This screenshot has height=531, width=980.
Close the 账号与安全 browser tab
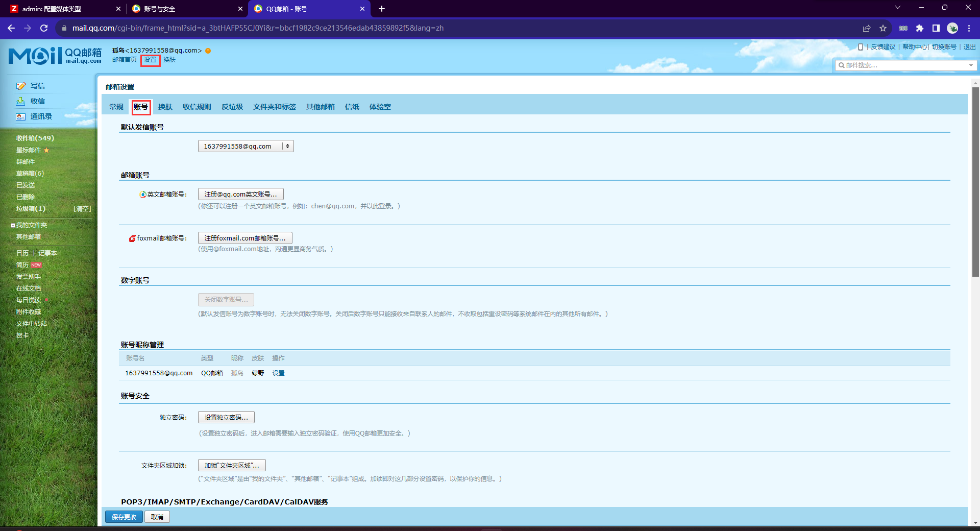pos(240,9)
